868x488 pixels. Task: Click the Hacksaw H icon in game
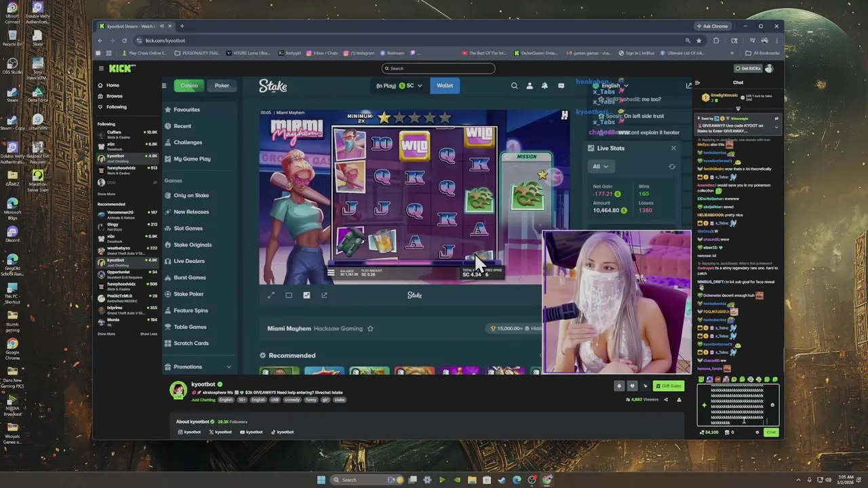(564, 116)
